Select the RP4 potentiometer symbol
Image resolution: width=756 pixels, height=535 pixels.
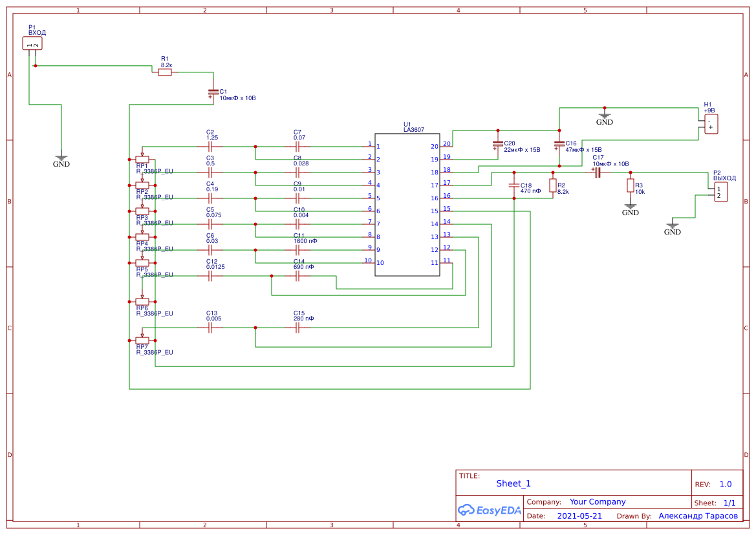[142, 236]
